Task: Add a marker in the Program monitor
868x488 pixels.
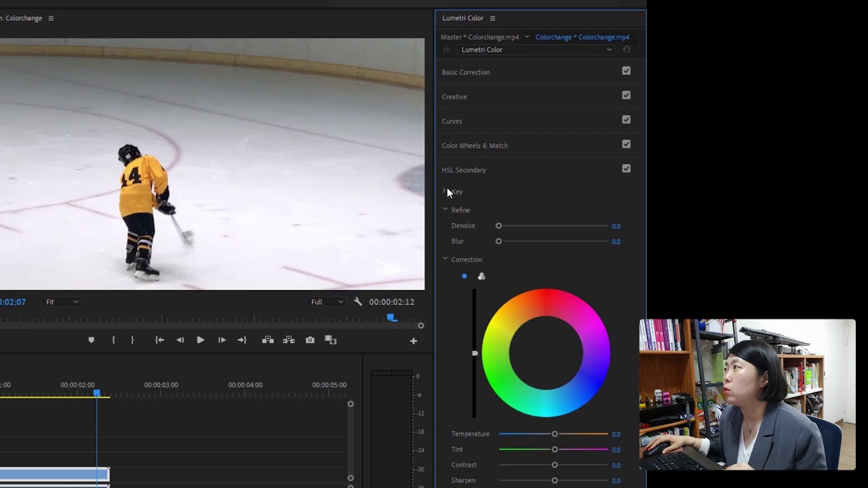Action: (92, 340)
